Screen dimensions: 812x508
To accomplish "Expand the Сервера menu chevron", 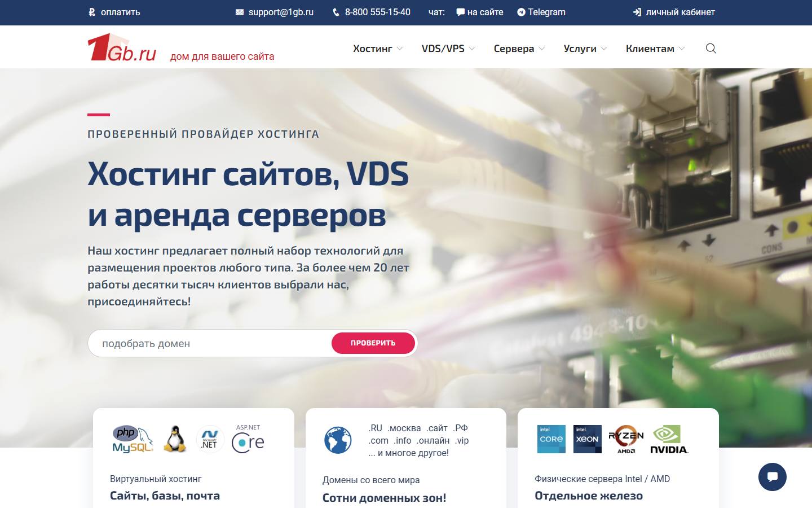I will [542, 49].
